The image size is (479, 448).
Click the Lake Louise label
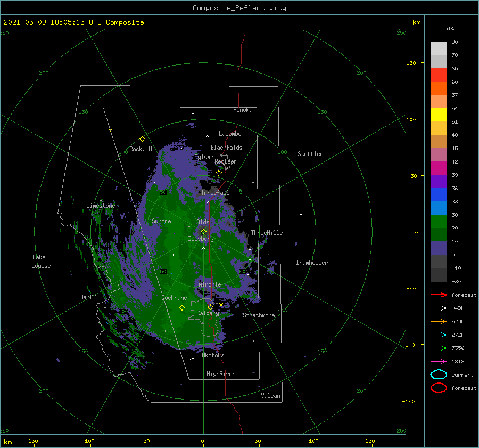click(x=41, y=262)
